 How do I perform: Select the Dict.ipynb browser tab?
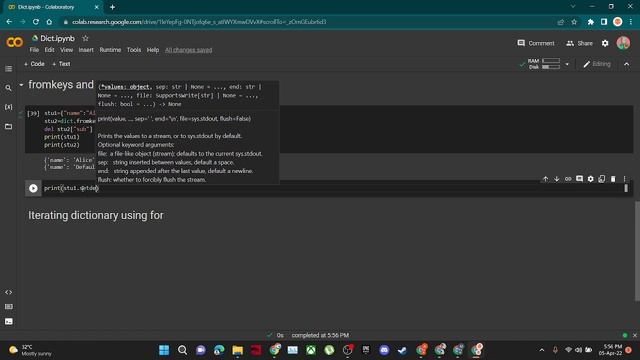(51, 7)
